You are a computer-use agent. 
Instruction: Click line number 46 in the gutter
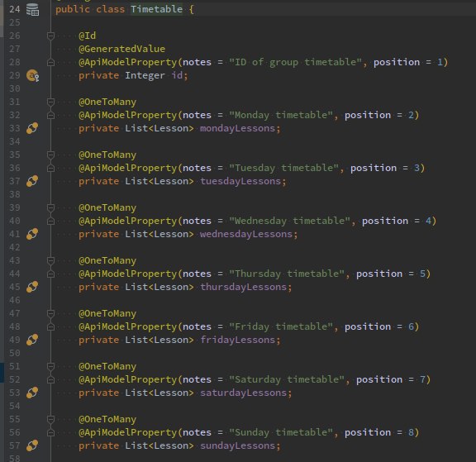15,300
